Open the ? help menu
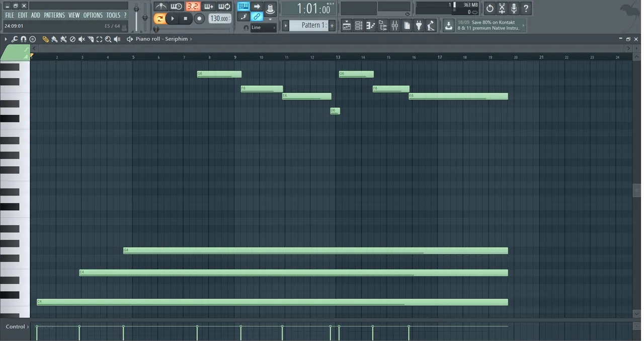The width and height of the screenshot is (644, 341). [125, 15]
